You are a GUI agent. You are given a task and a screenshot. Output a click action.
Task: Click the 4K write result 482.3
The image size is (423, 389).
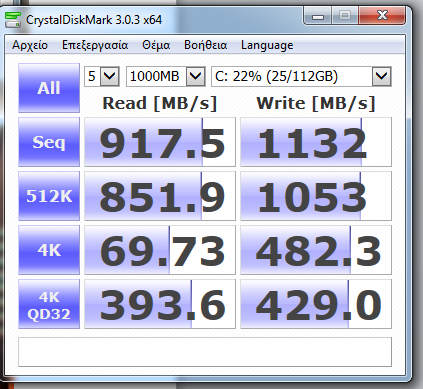[x=316, y=250]
